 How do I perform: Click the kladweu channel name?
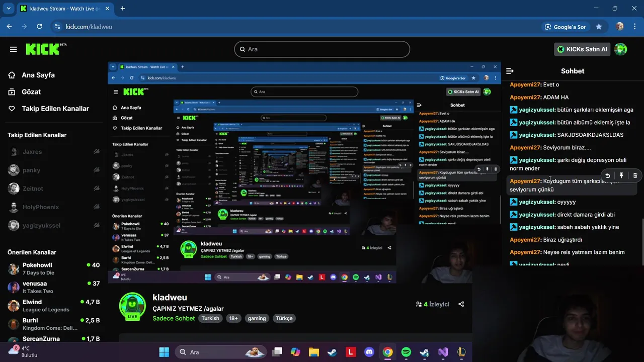(170, 298)
